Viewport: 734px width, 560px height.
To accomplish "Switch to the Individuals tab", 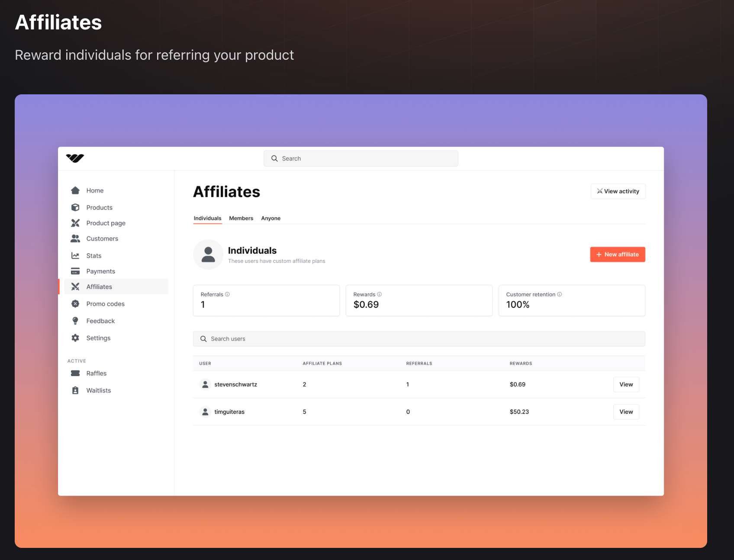I will (x=207, y=218).
